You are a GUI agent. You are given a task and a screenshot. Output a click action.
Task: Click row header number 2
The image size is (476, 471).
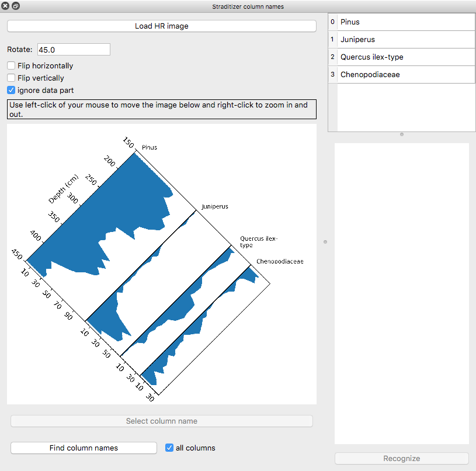click(333, 57)
